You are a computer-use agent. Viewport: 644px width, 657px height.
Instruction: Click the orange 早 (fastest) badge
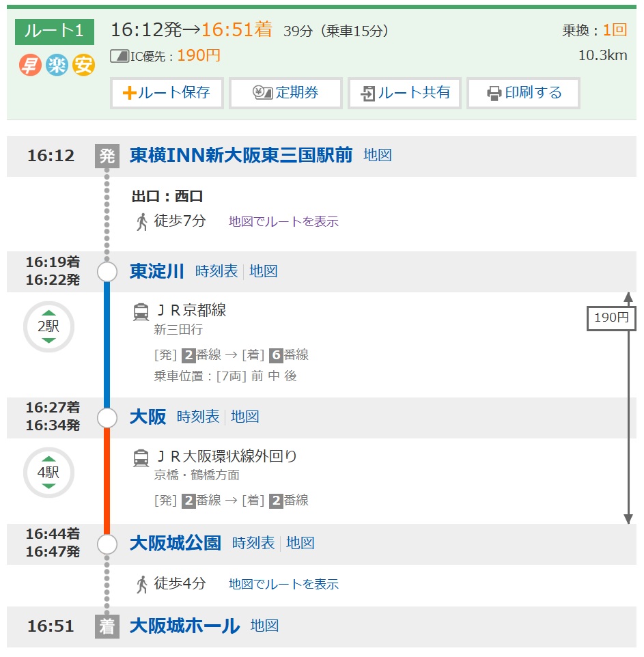point(30,65)
